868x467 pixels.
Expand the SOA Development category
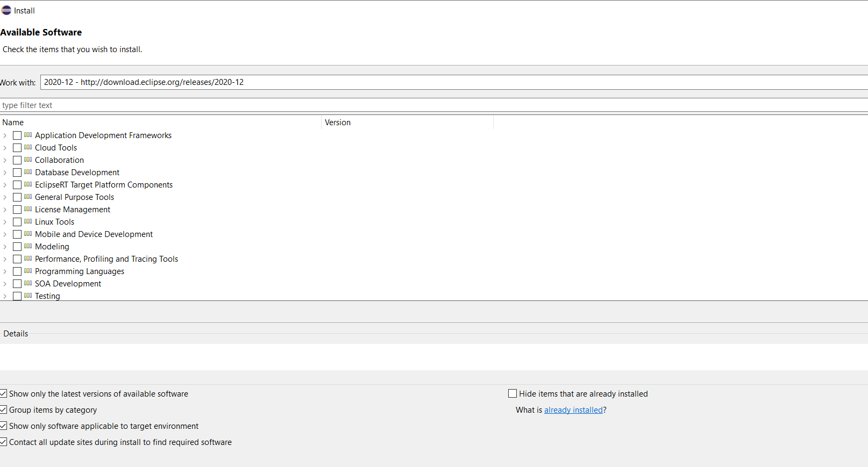5,284
